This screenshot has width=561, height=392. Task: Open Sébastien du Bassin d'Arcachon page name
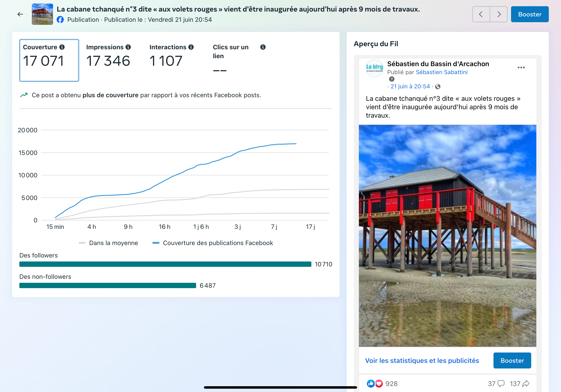pyautogui.click(x=438, y=64)
